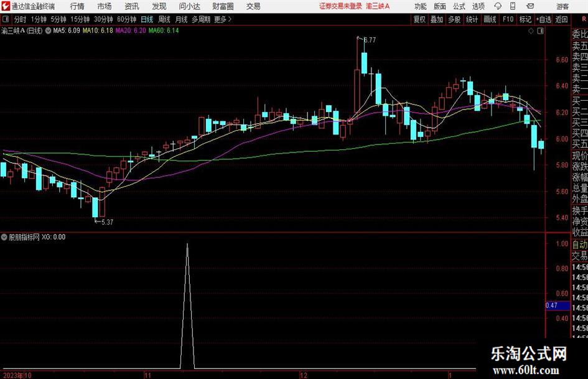Click the 通达信 red logo icon
This screenshot has width=588, height=379.
pos(6,6)
